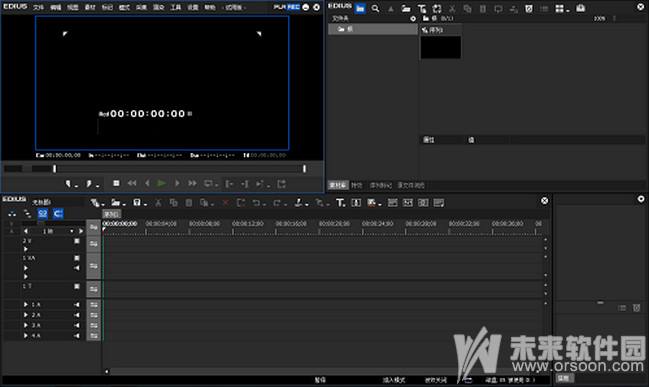The height and width of the screenshot is (387, 649).
Task: Click the Tools toolbox icon in bin toolbar
Action: [x=581, y=8]
